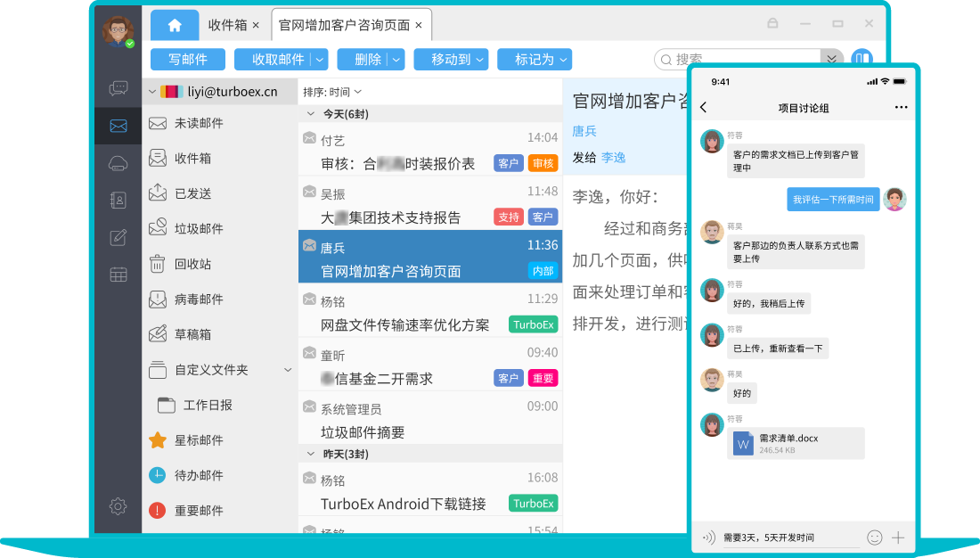Expand the 自定义文件夹 folder chevron
980x558 pixels.
288,370
